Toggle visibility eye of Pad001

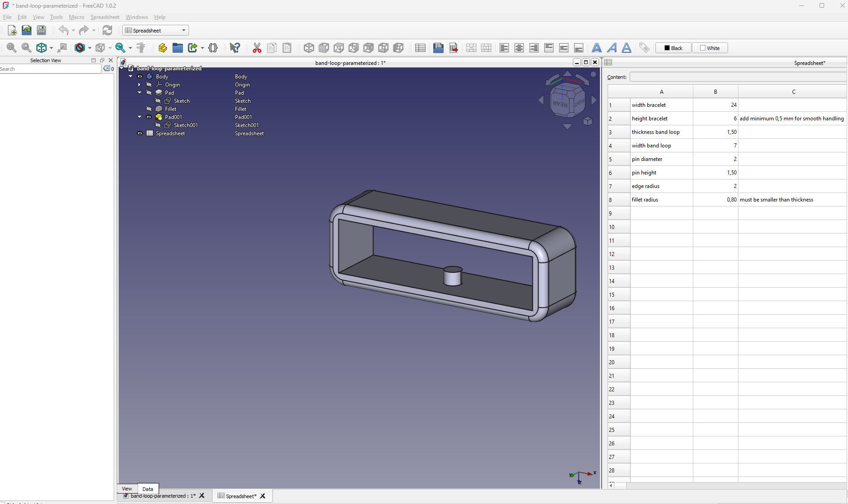click(149, 117)
